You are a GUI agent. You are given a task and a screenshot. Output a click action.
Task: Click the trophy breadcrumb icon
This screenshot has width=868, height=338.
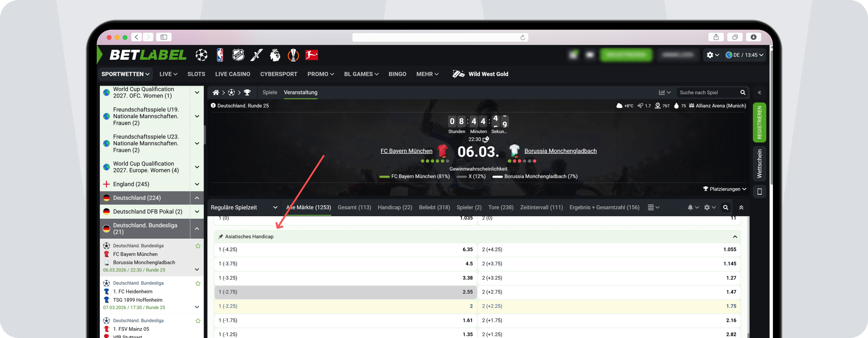tap(247, 92)
